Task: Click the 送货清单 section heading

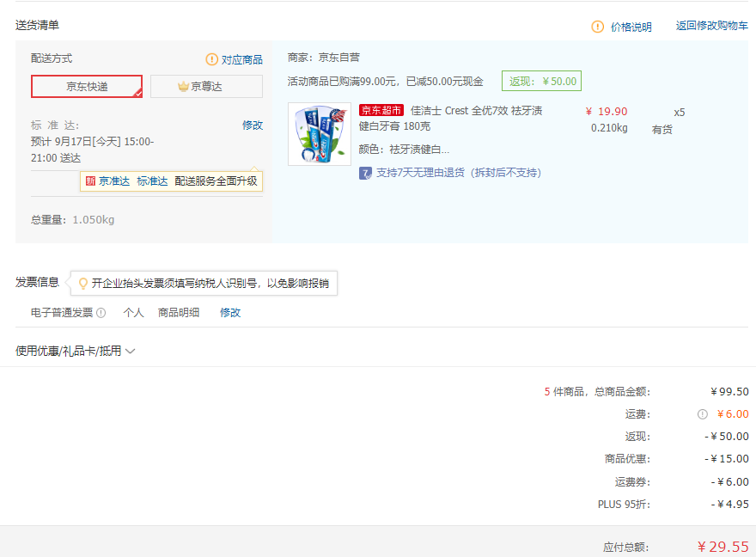Action: (x=37, y=25)
